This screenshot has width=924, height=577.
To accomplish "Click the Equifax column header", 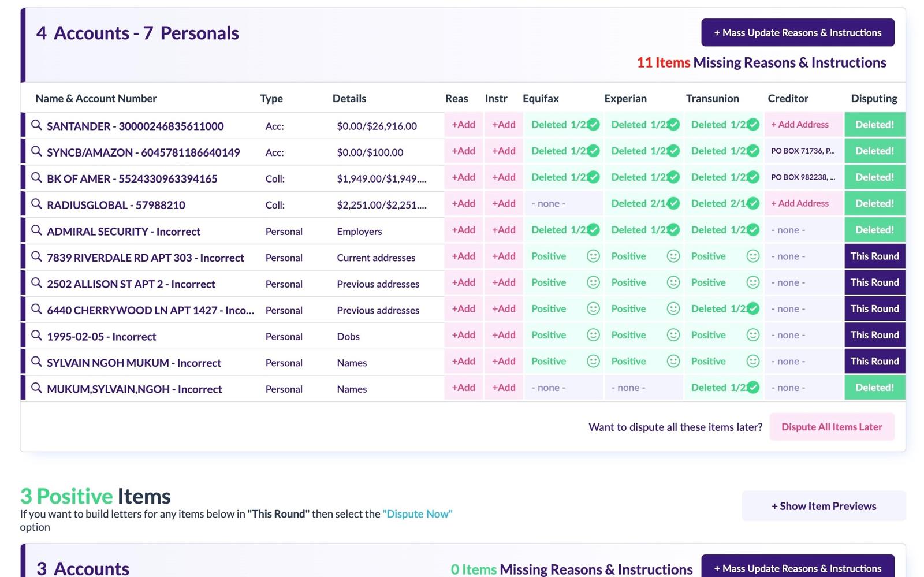I will (541, 99).
